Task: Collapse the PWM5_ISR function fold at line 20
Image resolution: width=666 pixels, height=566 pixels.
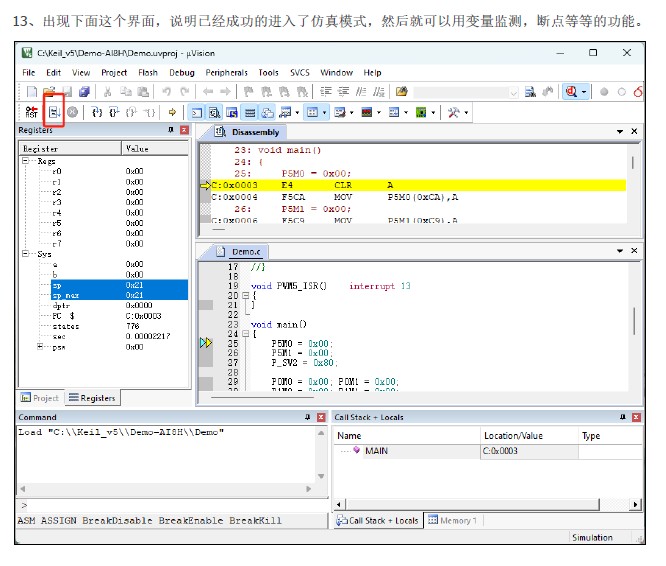Action: [245, 296]
